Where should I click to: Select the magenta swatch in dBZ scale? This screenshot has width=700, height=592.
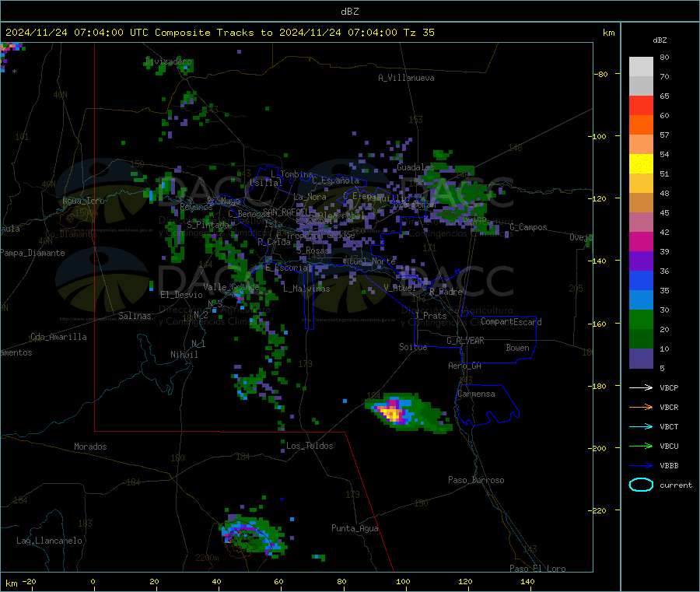(641, 241)
